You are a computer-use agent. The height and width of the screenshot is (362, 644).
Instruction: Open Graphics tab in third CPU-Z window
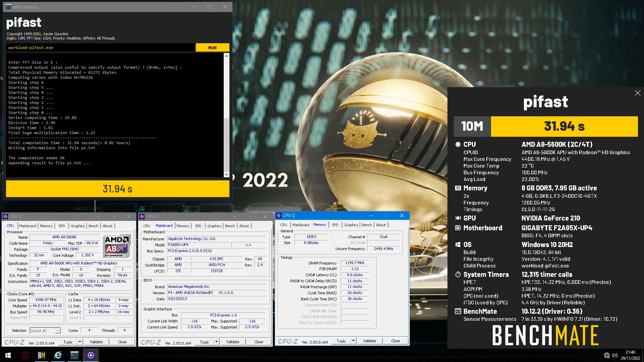coord(351,225)
